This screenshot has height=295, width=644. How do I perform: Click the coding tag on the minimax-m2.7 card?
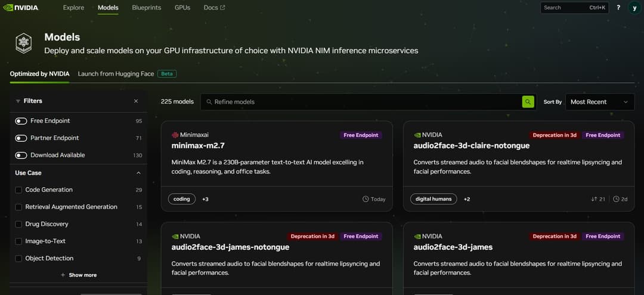(x=181, y=199)
